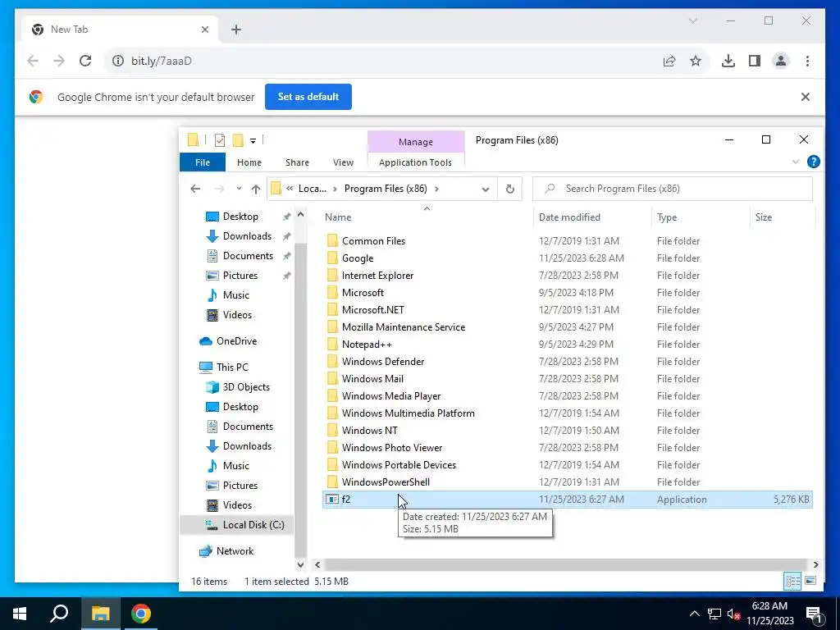
Task: Click Explorer Properties quick access icon
Action: pos(220,140)
